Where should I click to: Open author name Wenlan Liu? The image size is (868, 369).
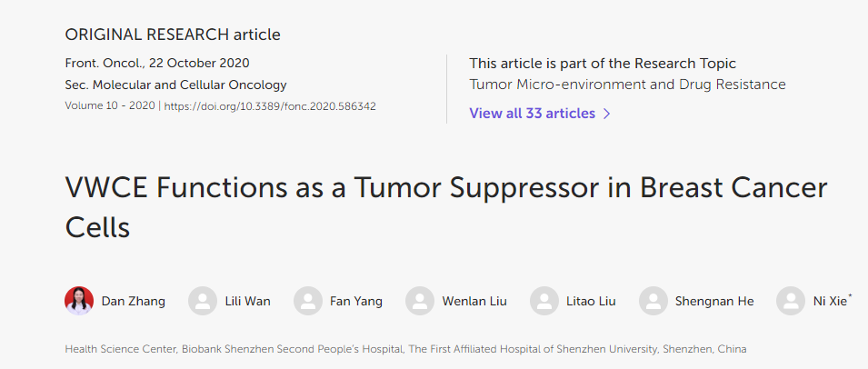click(x=474, y=302)
